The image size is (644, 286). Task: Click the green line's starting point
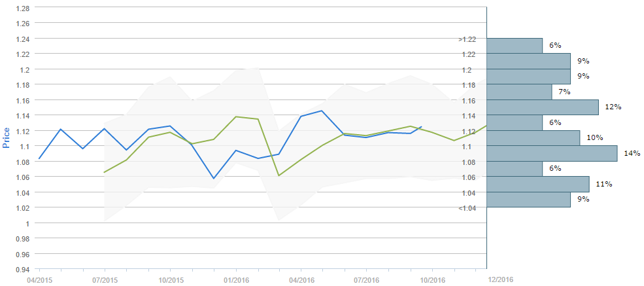point(105,172)
